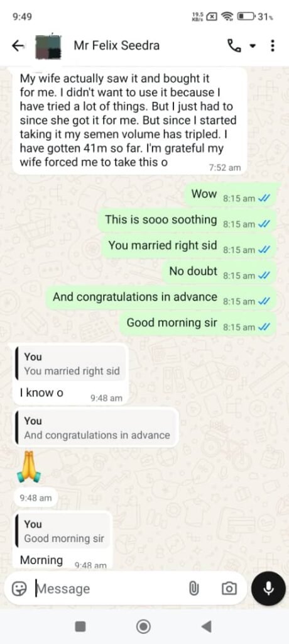Tap quoted "And congratulations in advance" reply
289x644 pixels.
pyautogui.click(x=95, y=428)
